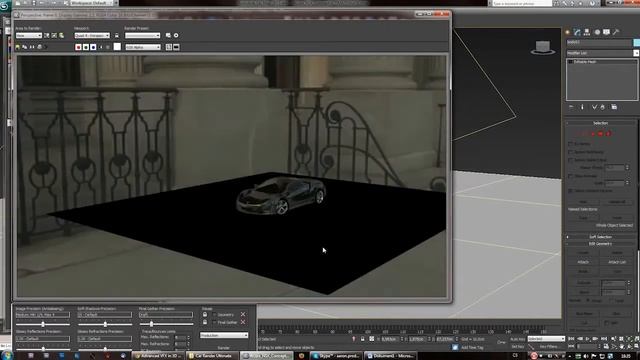Image resolution: width=640 pixels, height=360 pixels.
Task: Enable the By Vertex checkbox
Action: [570, 144]
